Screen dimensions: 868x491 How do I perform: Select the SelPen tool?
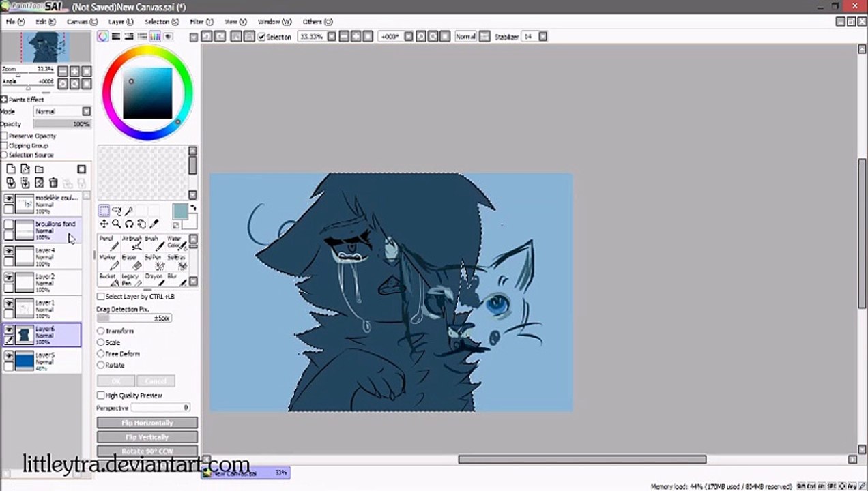coord(153,261)
